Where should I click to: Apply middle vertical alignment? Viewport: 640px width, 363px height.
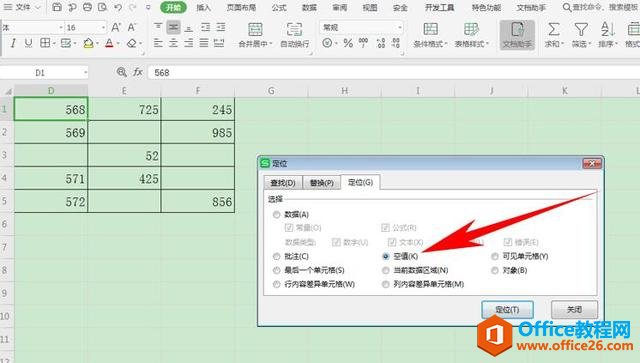pos(173,27)
